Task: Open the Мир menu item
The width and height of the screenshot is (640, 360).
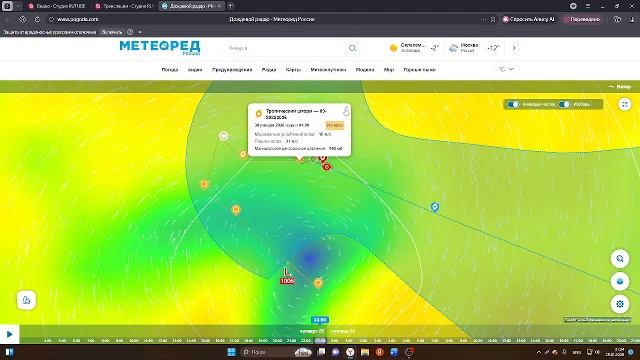Action: (x=389, y=70)
